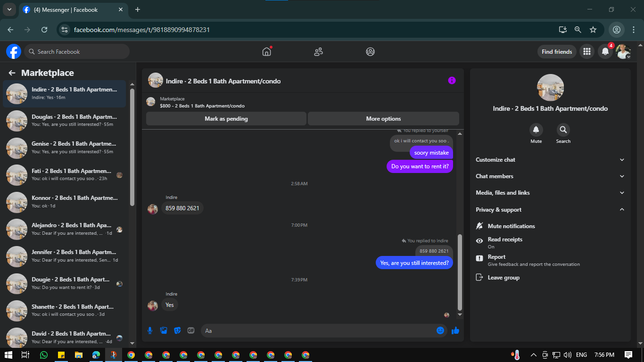Click the back arrow beside Marketplace
This screenshot has height=362, width=644.
[12, 73]
